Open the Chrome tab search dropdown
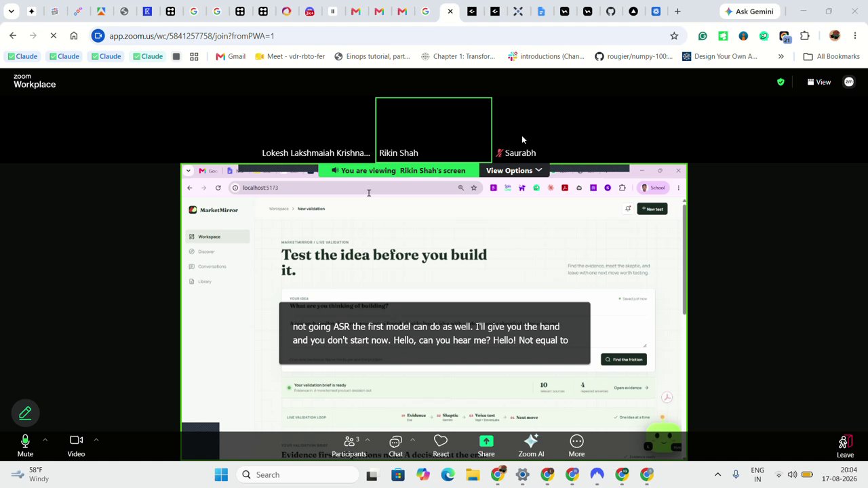 11,12
